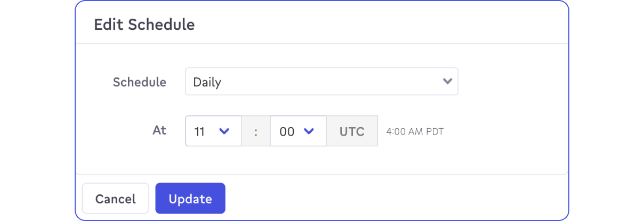
Task: Click the 11 hour value text
Action: coord(199,132)
